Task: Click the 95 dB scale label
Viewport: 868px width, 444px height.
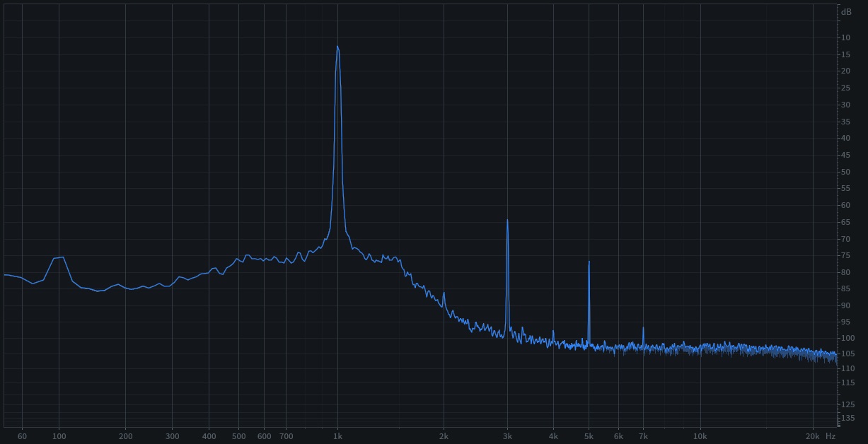Action: click(845, 323)
